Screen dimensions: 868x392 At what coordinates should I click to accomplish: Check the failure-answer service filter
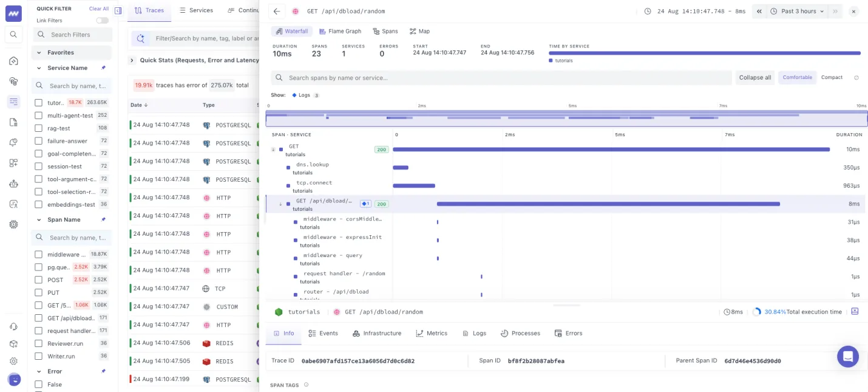(x=39, y=141)
